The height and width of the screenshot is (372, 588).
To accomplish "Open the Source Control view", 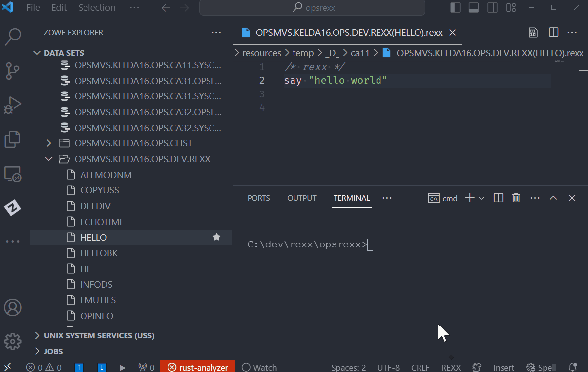I will tap(12, 71).
